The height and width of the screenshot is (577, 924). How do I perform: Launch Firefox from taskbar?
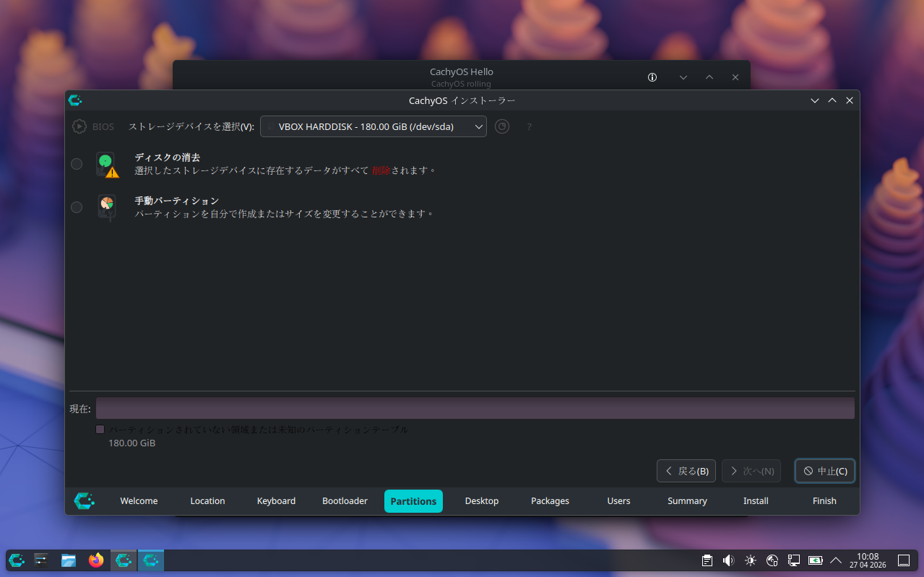point(96,560)
